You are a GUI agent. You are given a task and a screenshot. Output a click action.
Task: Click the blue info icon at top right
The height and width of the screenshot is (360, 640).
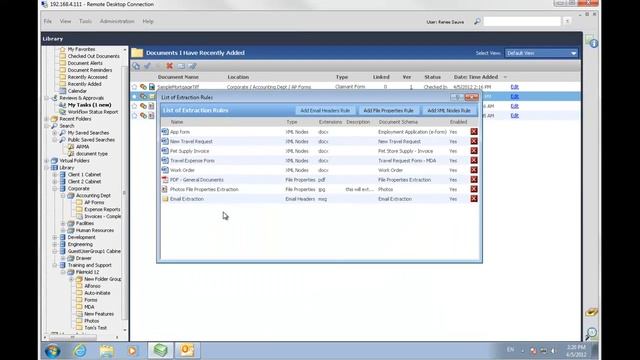coord(593,43)
